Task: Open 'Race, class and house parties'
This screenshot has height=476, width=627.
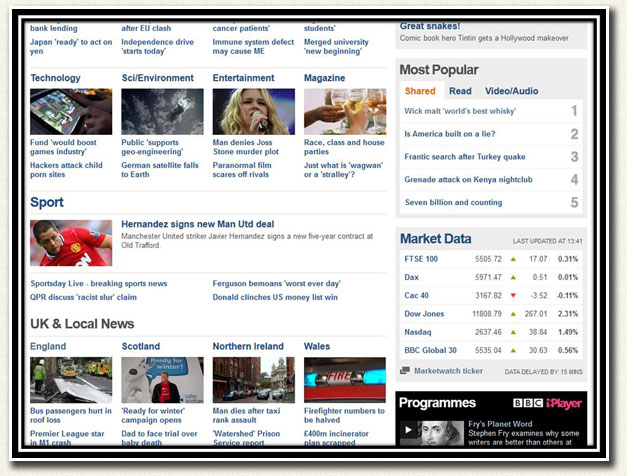Action: click(344, 147)
